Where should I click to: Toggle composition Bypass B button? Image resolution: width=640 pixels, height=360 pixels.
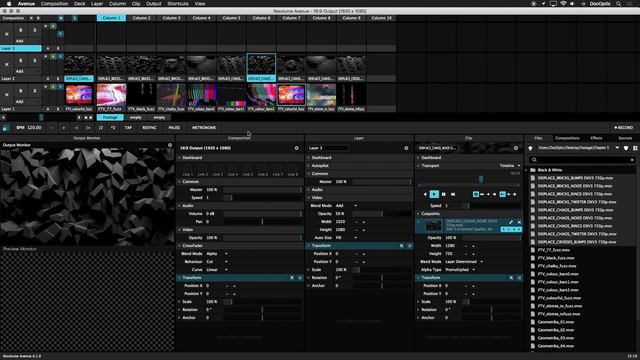(x=38, y=18)
